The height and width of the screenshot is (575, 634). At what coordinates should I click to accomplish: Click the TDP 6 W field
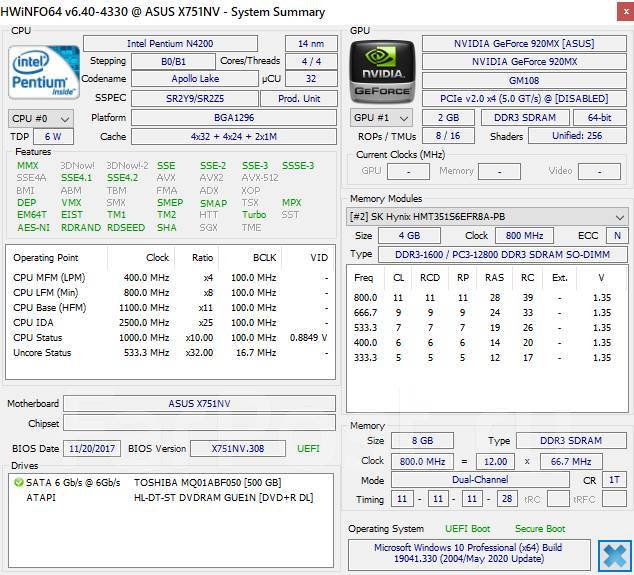click(x=53, y=136)
